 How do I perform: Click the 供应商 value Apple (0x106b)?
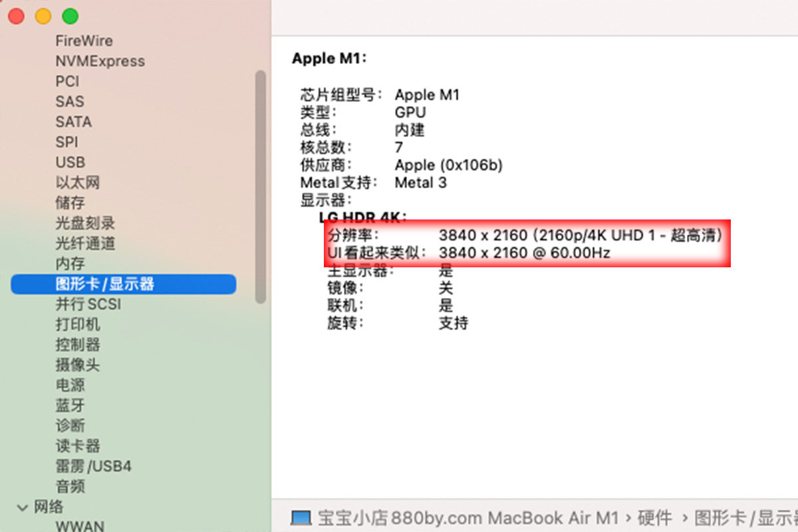click(449, 165)
